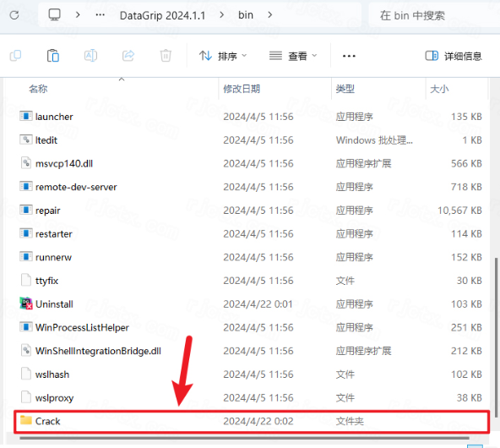The image size is (500, 448).
Task: Select the runnerw file name
Action: 53,257
